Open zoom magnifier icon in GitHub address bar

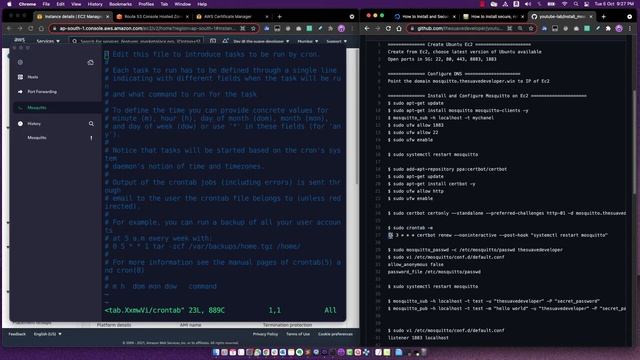point(520,29)
